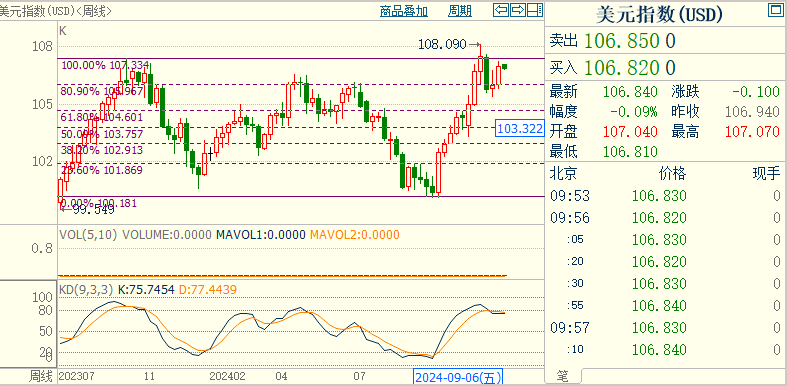Click the 99.549 low price annotation
787x386 pixels.
tap(87, 209)
